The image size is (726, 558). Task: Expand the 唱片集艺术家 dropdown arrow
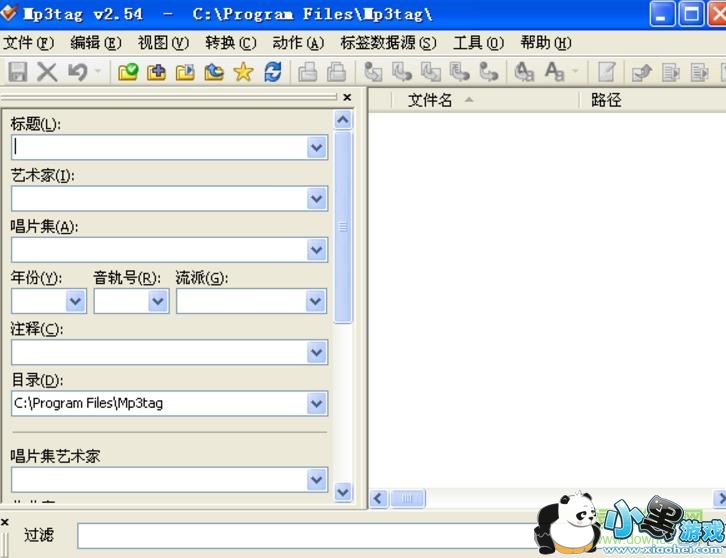click(317, 480)
